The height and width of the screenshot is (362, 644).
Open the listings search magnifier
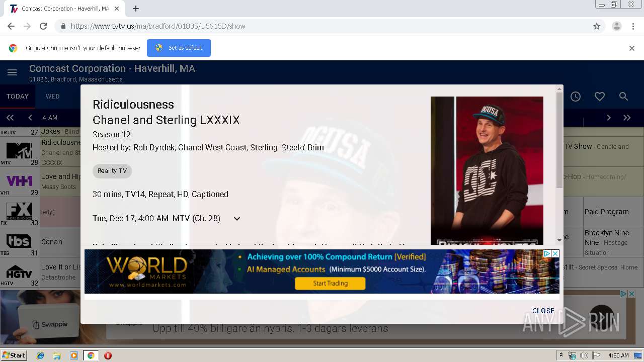tap(623, 97)
